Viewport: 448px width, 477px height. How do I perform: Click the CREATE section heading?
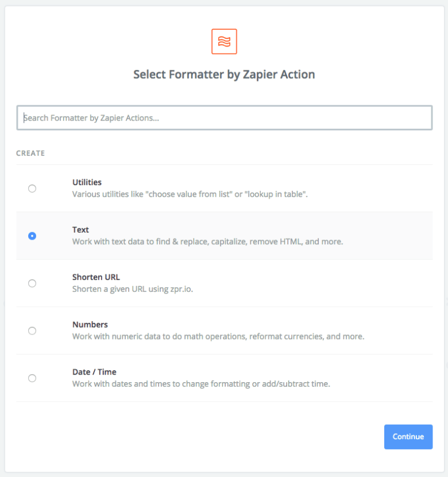point(30,153)
